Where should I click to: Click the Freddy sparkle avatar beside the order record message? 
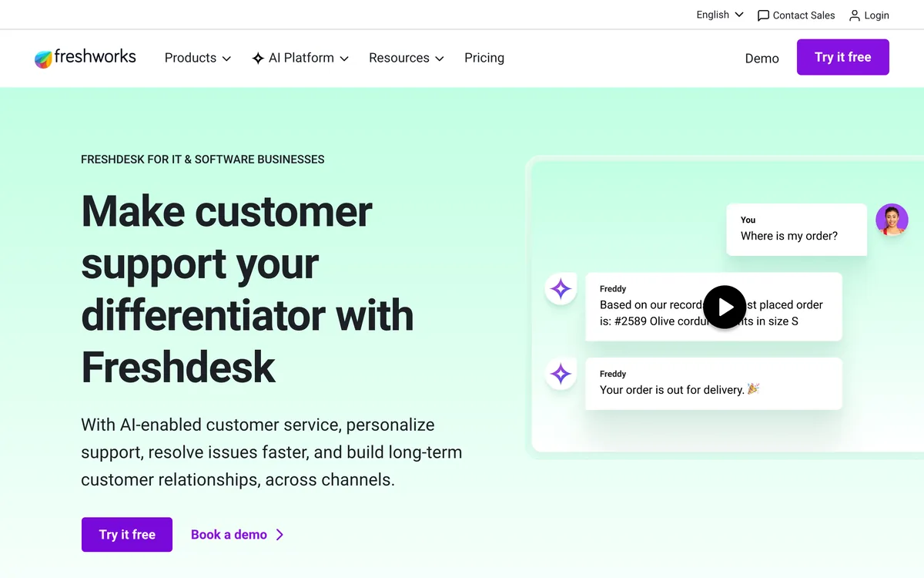[x=561, y=289]
